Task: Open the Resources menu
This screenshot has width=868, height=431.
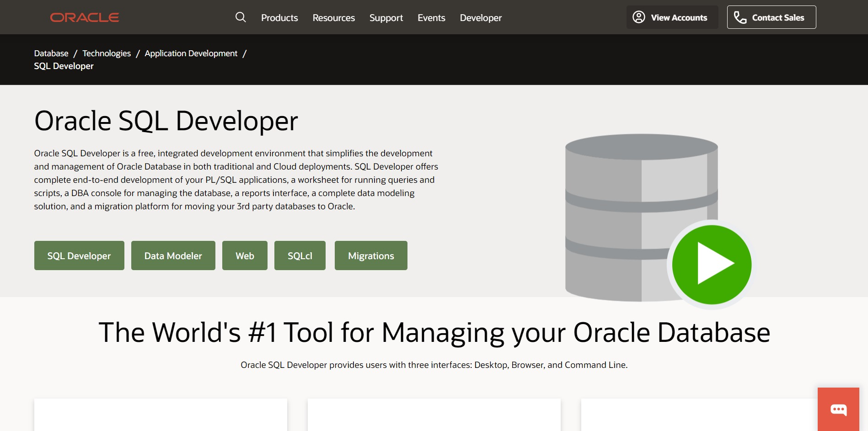Action: (x=334, y=18)
